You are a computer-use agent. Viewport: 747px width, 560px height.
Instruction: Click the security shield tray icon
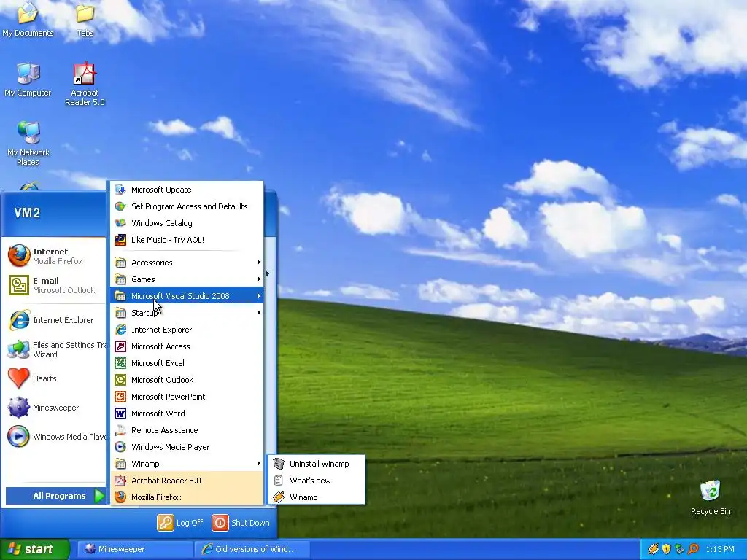[667, 549]
